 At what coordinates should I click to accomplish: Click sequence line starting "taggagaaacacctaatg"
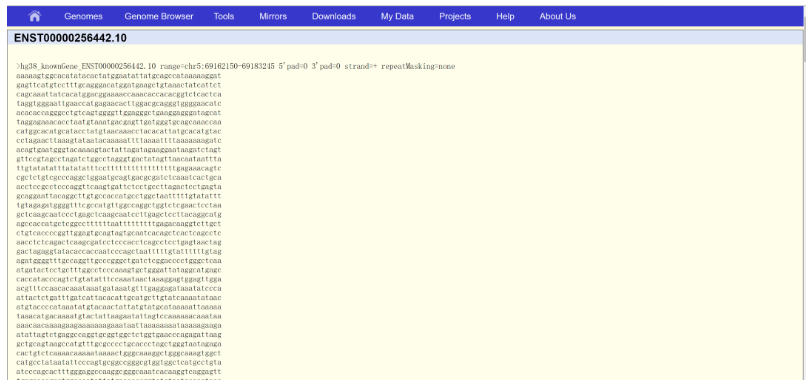pyautogui.click(x=119, y=122)
